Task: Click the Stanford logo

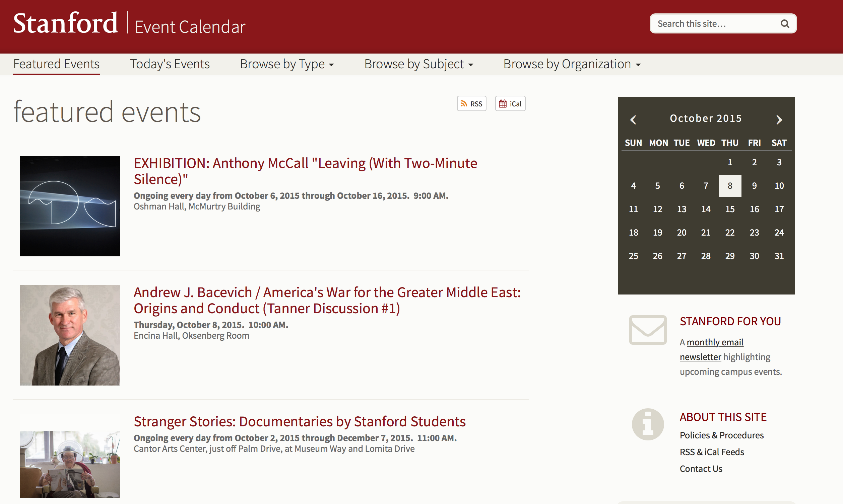Action: pos(65,23)
